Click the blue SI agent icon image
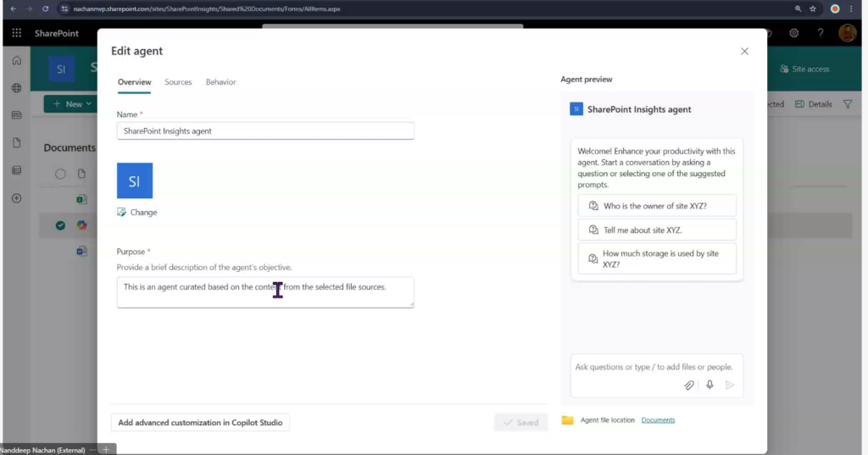This screenshot has width=868, height=455. coord(135,180)
